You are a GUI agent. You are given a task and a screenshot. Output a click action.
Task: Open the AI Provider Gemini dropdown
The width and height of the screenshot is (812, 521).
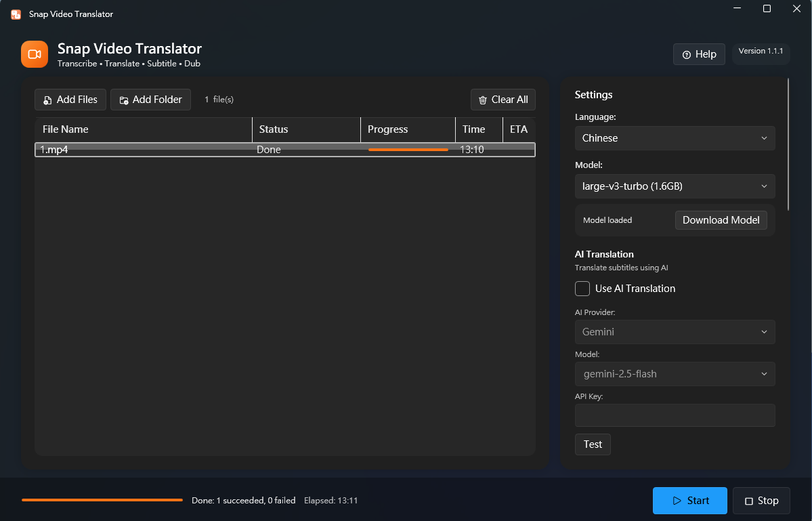[x=675, y=332]
